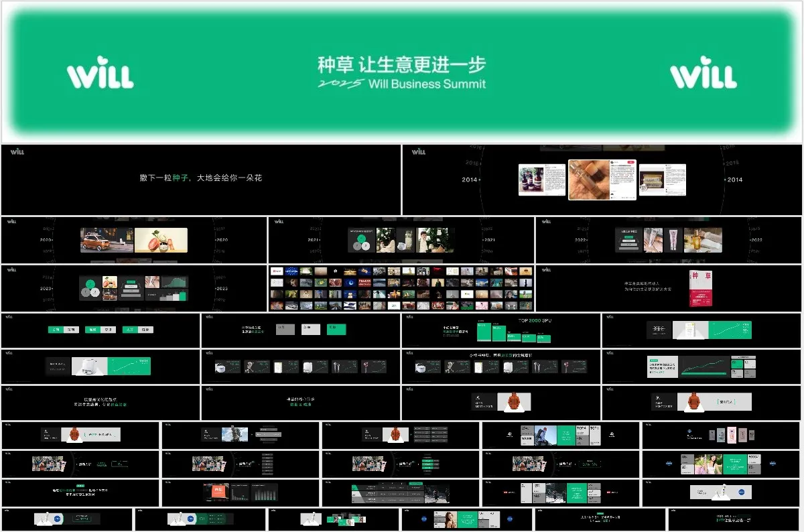804x532 pixels.
Task: Open the photo mosaic grid slide
Action: pos(401,288)
